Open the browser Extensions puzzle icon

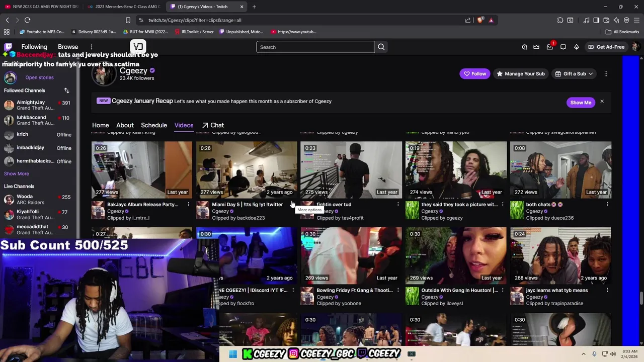coord(560,20)
